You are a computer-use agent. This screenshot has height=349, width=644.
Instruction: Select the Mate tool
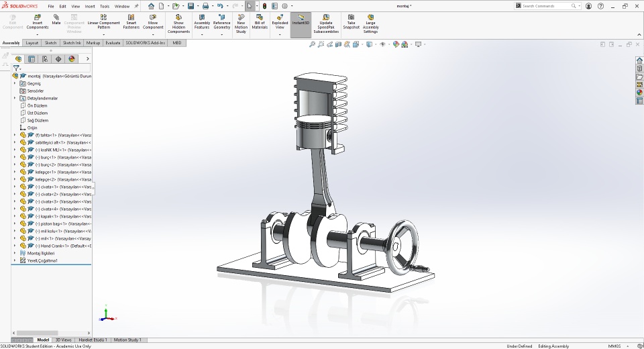(56, 19)
